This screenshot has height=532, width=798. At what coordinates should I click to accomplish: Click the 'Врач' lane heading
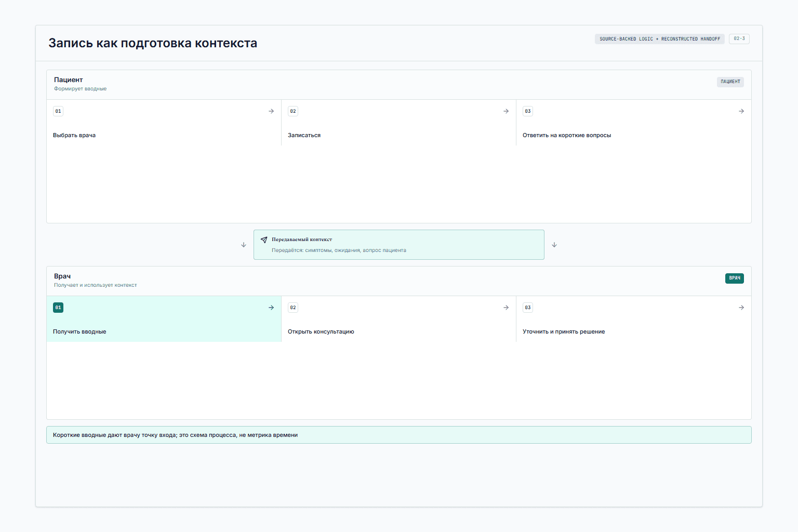pyautogui.click(x=62, y=276)
